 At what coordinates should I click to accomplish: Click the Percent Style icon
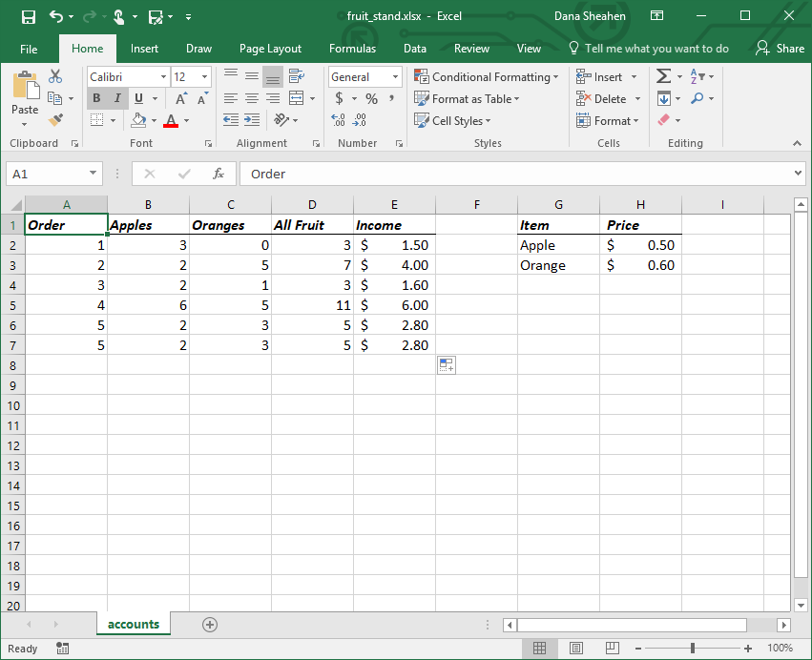point(371,98)
